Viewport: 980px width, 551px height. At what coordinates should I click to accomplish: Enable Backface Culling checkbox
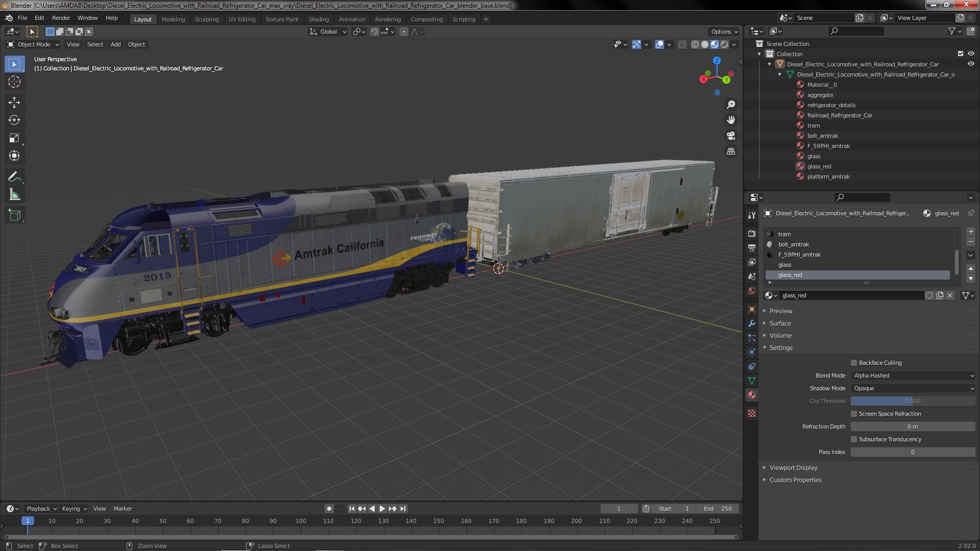pos(853,363)
